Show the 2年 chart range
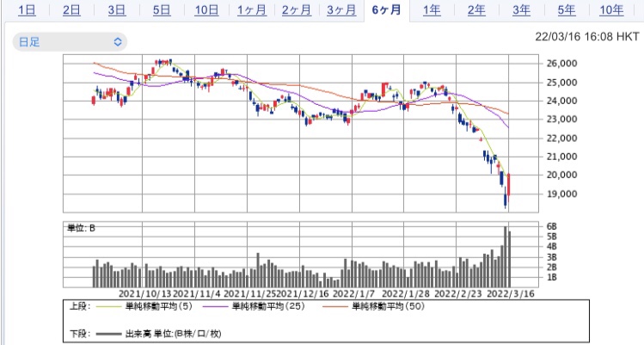Image resolution: width=644 pixels, height=345 pixels. [x=475, y=11]
